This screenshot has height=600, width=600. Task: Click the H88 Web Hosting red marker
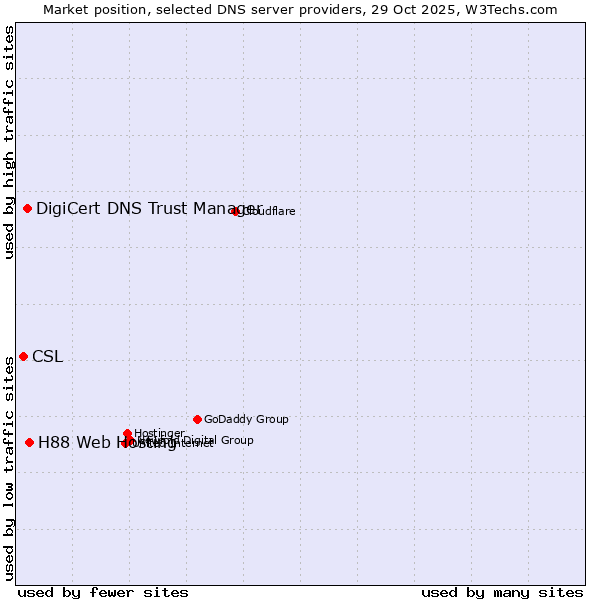coord(30,442)
